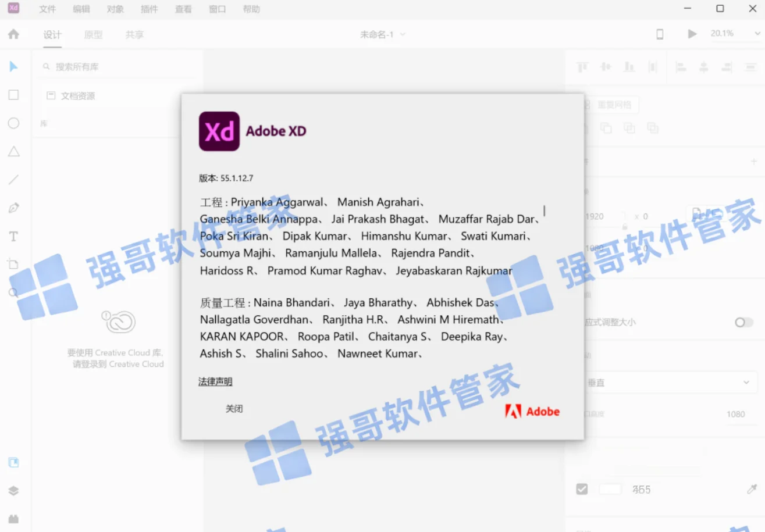
Task: Click the width field showing 1920
Action: (603, 216)
